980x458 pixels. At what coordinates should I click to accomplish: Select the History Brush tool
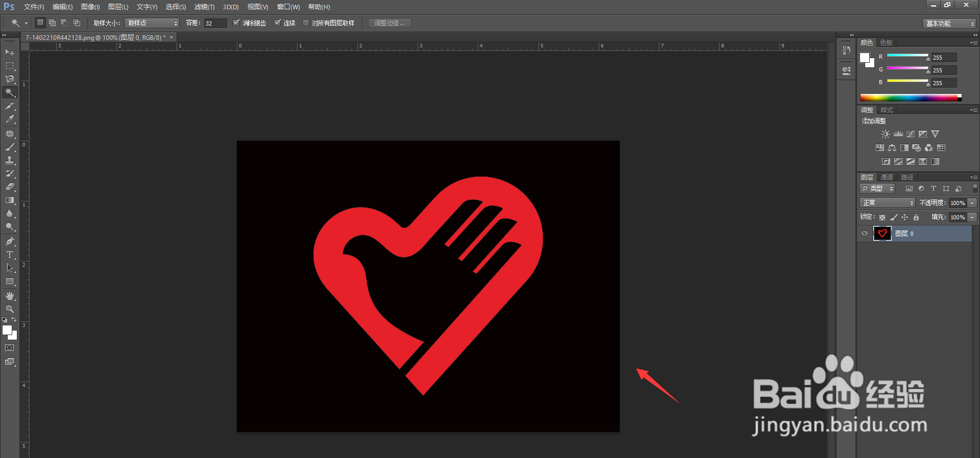(x=10, y=173)
